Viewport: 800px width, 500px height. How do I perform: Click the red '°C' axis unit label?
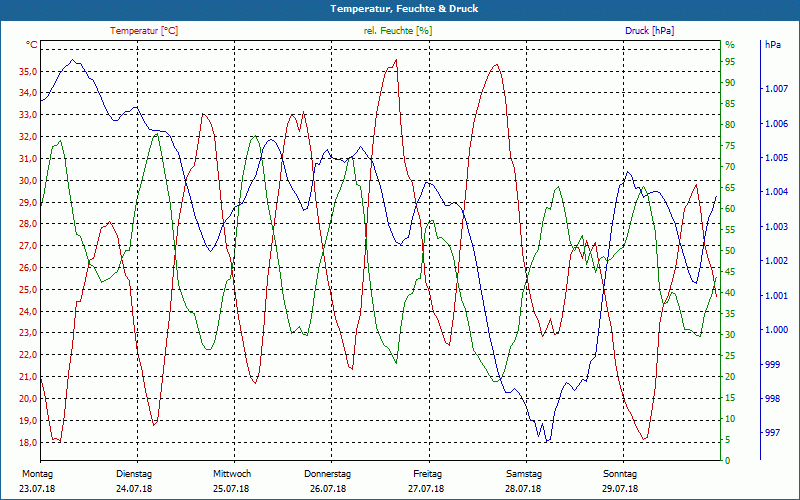[32, 45]
